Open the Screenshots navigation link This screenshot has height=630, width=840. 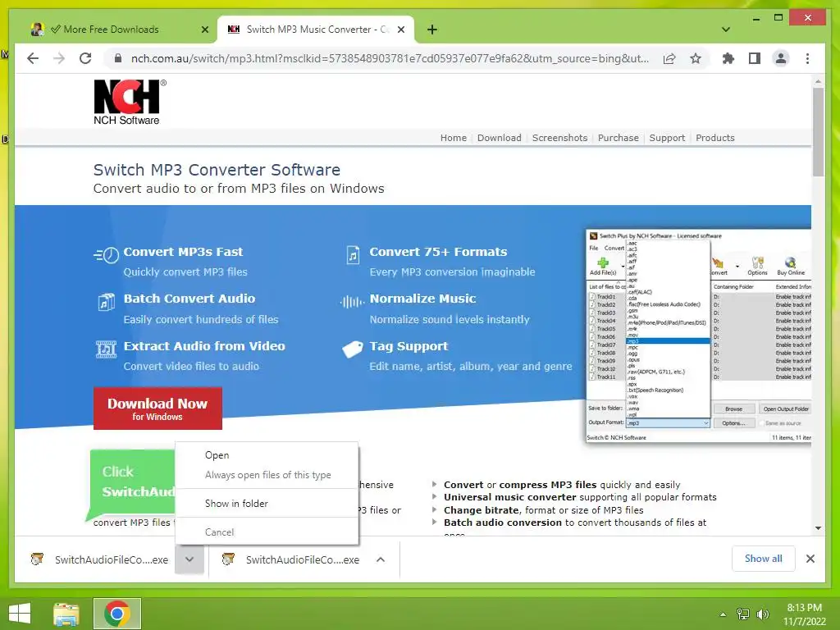pos(559,138)
